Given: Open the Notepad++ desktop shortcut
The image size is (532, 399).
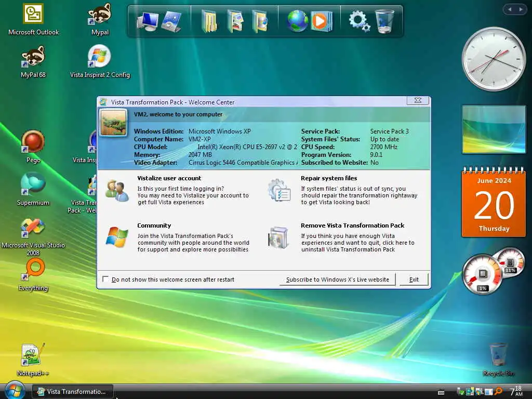Looking at the screenshot, I should tap(33, 360).
